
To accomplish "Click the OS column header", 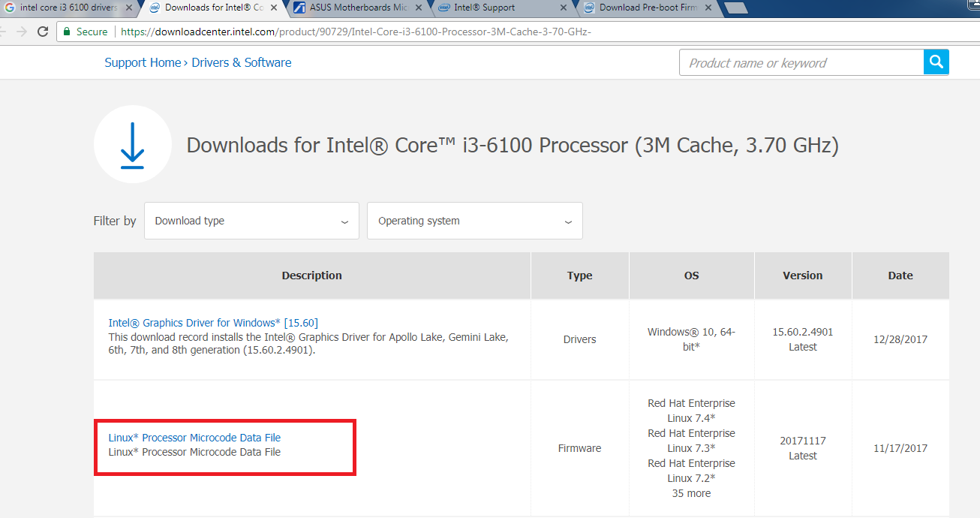I will pyautogui.click(x=692, y=276).
